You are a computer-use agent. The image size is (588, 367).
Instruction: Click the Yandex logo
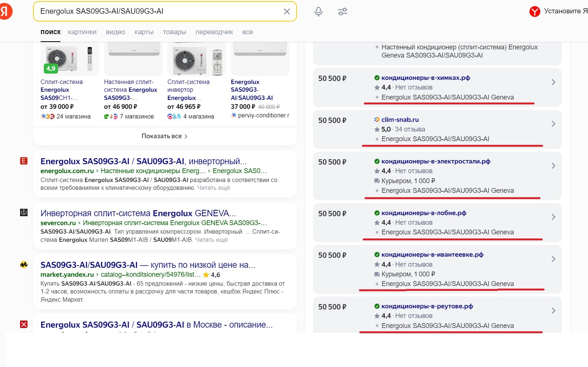(x=6, y=12)
